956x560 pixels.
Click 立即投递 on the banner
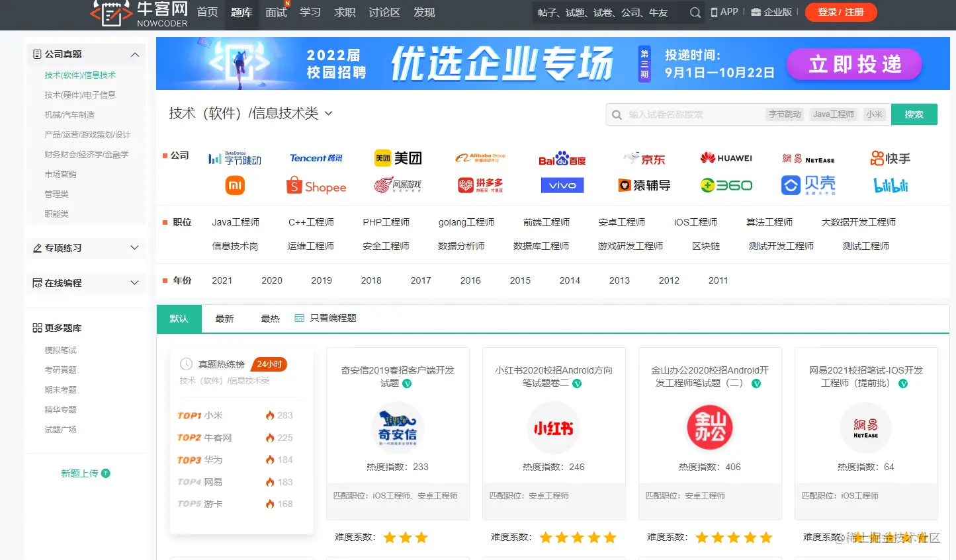(x=854, y=64)
